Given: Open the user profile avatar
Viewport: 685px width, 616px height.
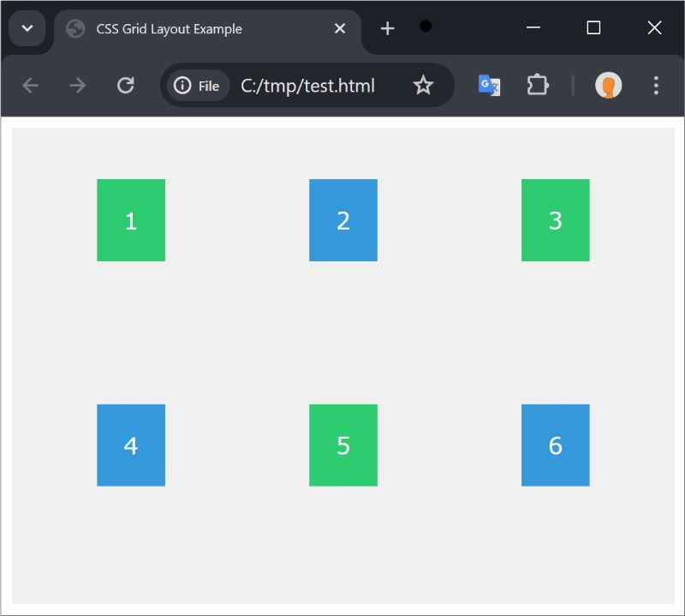Looking at the screenshot, I should (x=608, y=86).
